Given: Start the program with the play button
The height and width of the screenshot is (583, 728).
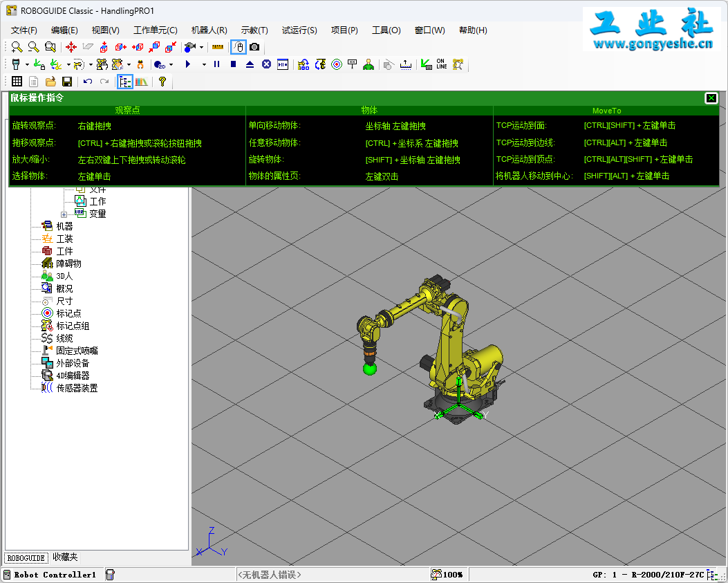Looking at the screenshot, I should [x=188, y=64].
